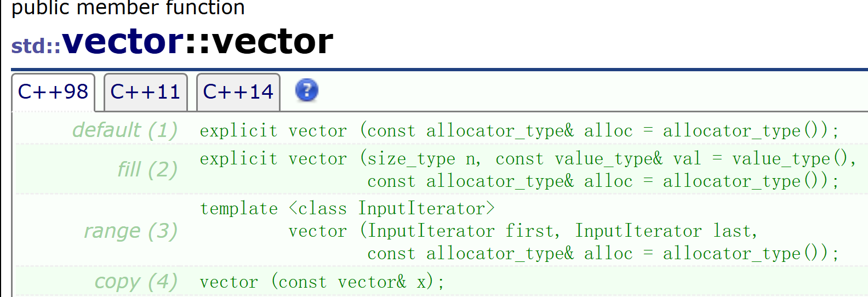Click the 'template <class InputIterator>' line
The image size is (868, 297).
coord(347,209)
